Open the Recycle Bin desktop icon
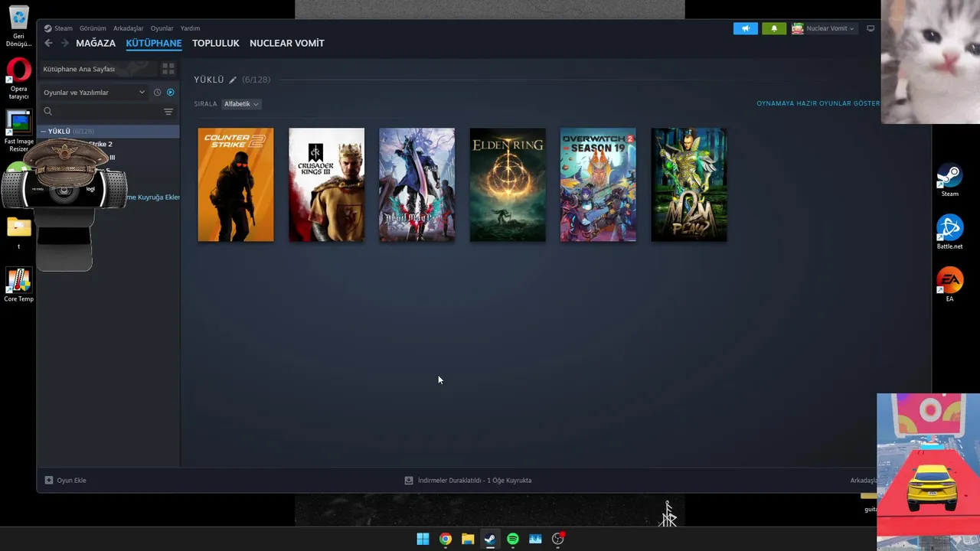Image resolution: width=980 pixels, height=551 pixels. pos(18,27)
